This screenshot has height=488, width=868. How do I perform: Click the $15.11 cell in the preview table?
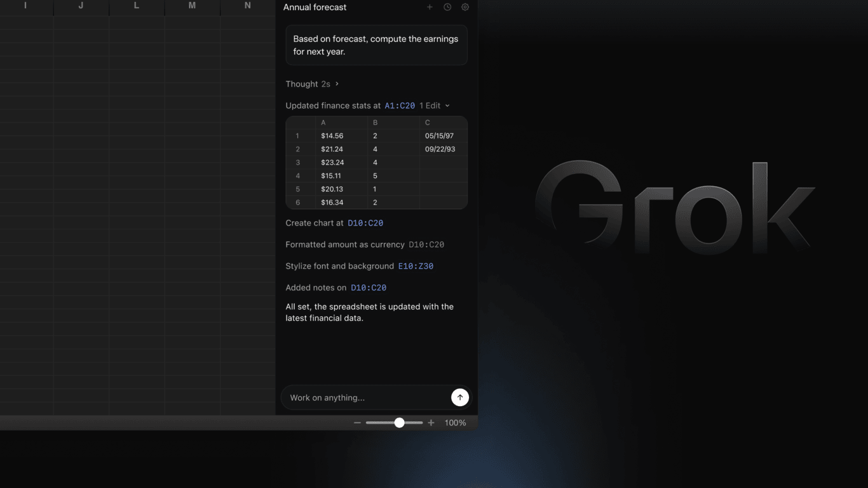pyautogui.click(x=341, y=176)
